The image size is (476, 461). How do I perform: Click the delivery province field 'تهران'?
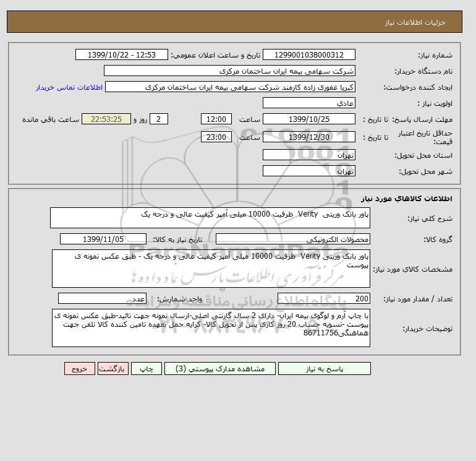pos(308,155)
